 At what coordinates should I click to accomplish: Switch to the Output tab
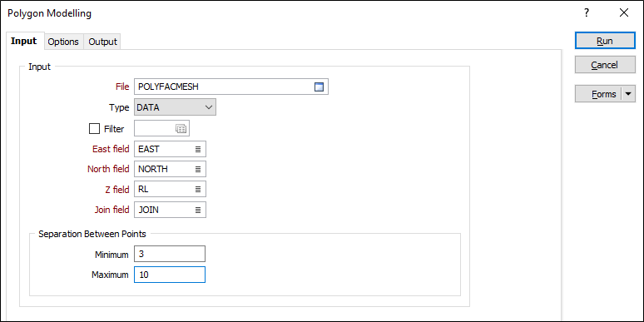102,42
